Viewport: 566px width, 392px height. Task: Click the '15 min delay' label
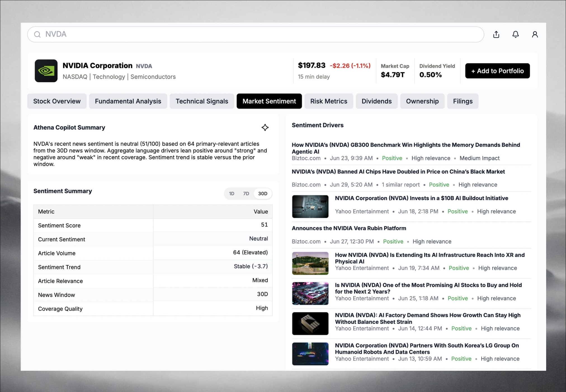pos(314,77)
